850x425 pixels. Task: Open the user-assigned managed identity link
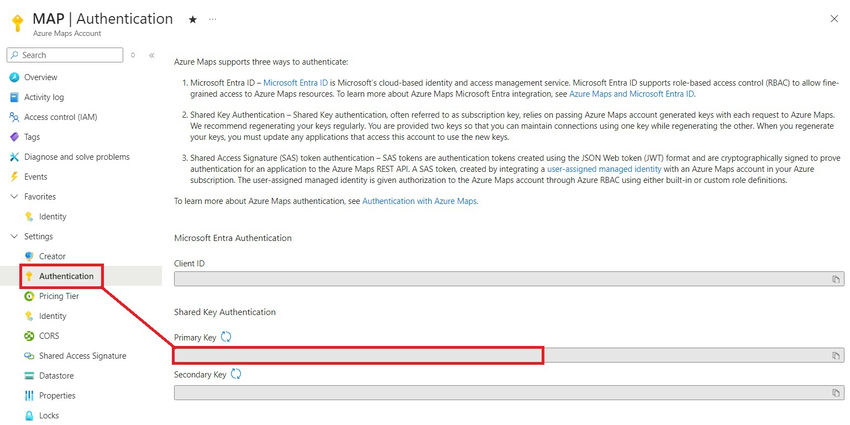coord(604,169)
